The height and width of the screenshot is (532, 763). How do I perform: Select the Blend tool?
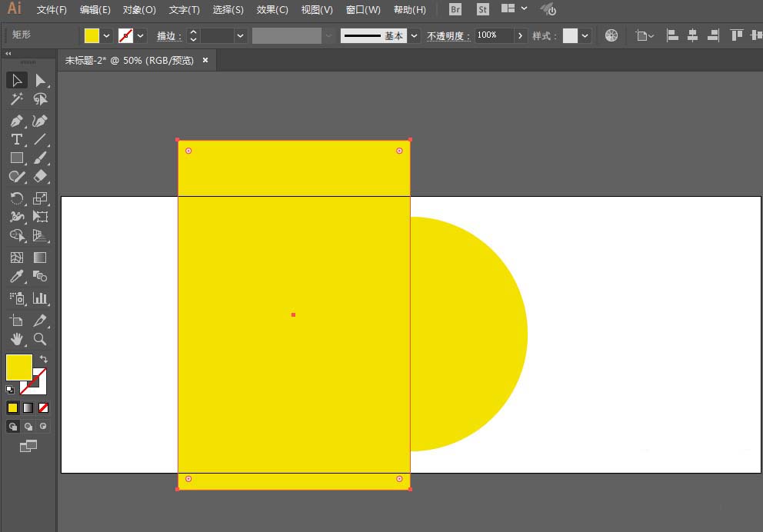click(41, 277)
